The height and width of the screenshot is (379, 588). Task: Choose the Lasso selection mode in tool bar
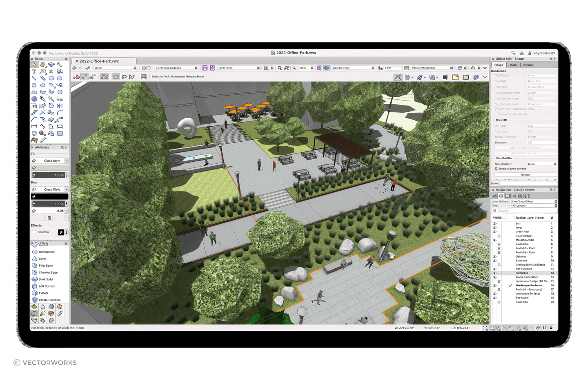coord(124,76)
